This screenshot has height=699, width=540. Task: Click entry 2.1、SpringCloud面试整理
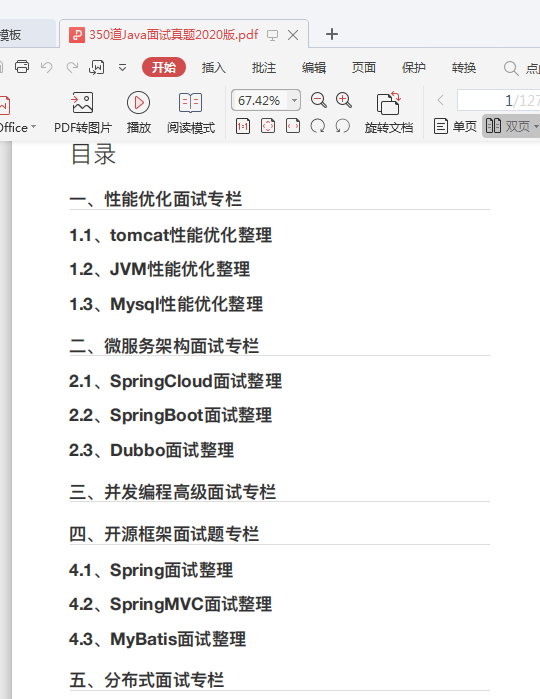coord(176,381)
